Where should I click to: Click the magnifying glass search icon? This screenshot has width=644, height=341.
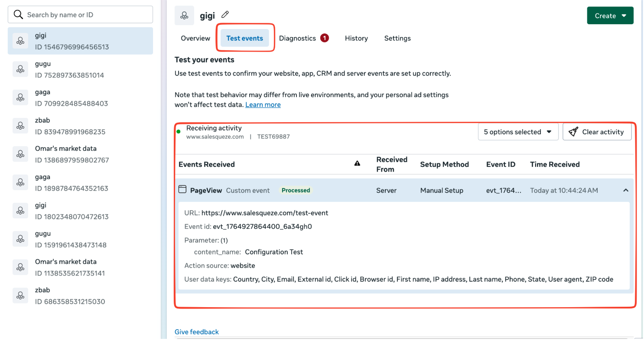point(18,15)
